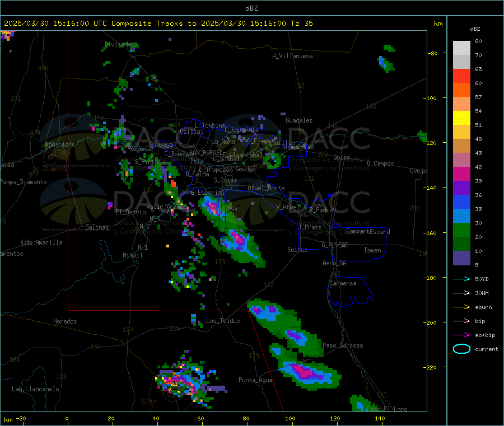504x426 pixels.
Task: Click the Nihuil map label
Action: coord(132,255)
